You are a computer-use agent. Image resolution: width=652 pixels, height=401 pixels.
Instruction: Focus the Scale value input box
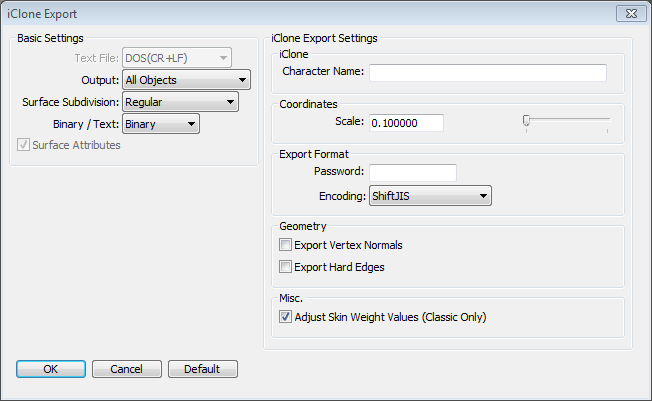tap(406, 123)
